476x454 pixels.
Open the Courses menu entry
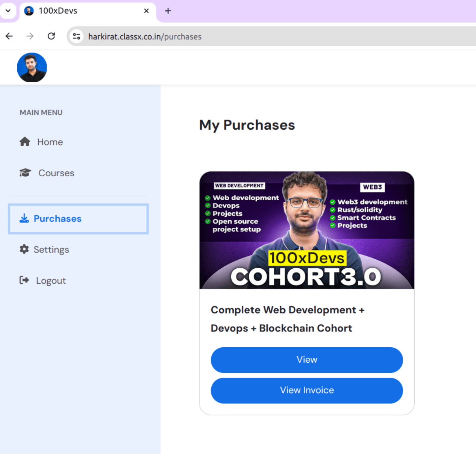(56, 173)
